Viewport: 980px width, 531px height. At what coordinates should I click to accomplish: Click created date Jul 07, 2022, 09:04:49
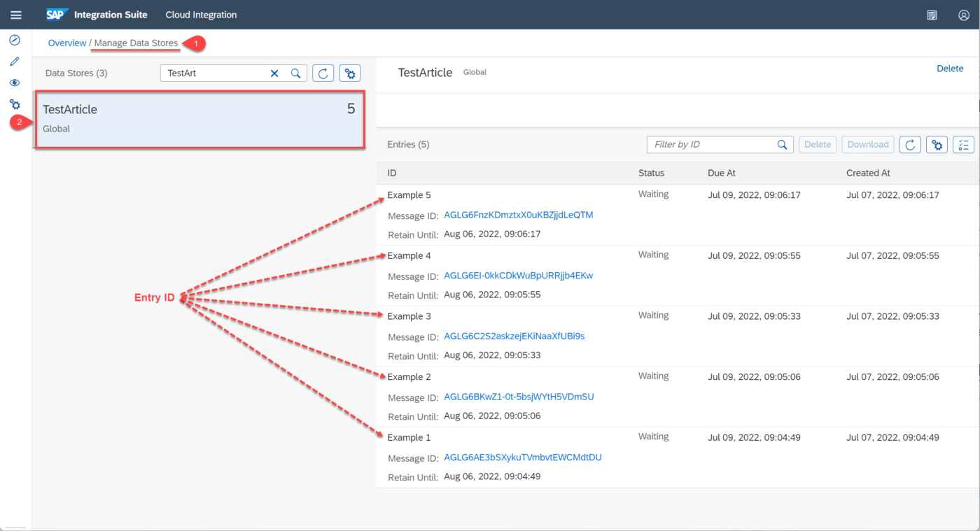tap(892, 437)
